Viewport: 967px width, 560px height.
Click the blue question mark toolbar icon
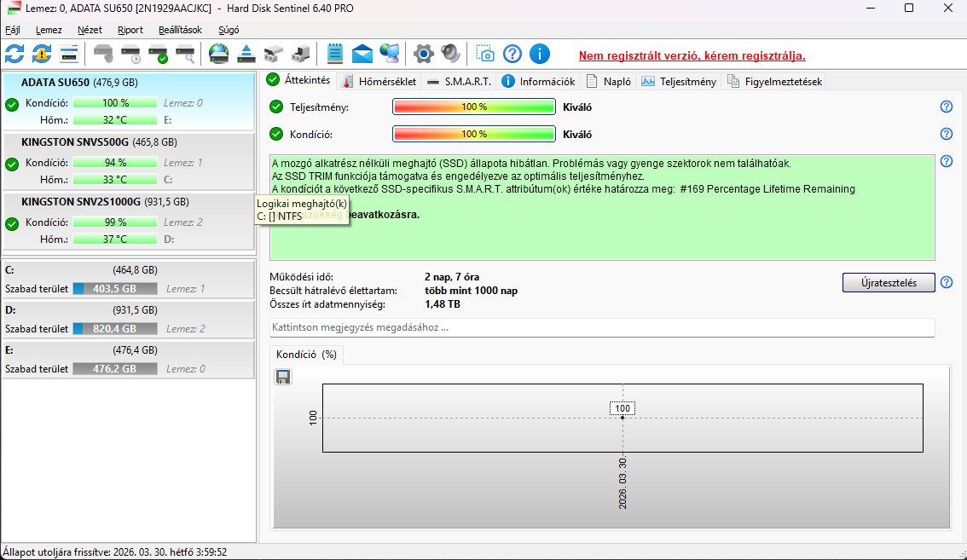(512, 55)
